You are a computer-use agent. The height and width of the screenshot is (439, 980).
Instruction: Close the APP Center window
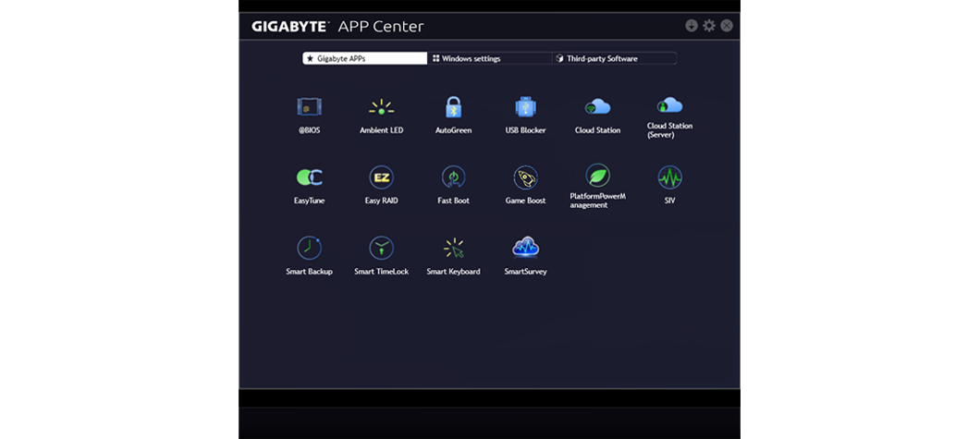pos(727,26)
